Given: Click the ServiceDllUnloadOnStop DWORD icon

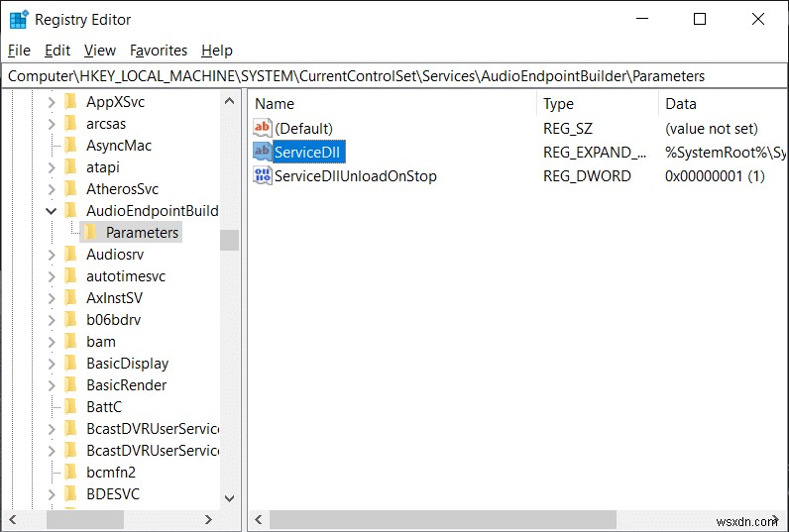Looking at the screenshot, I should click(262, 176).
